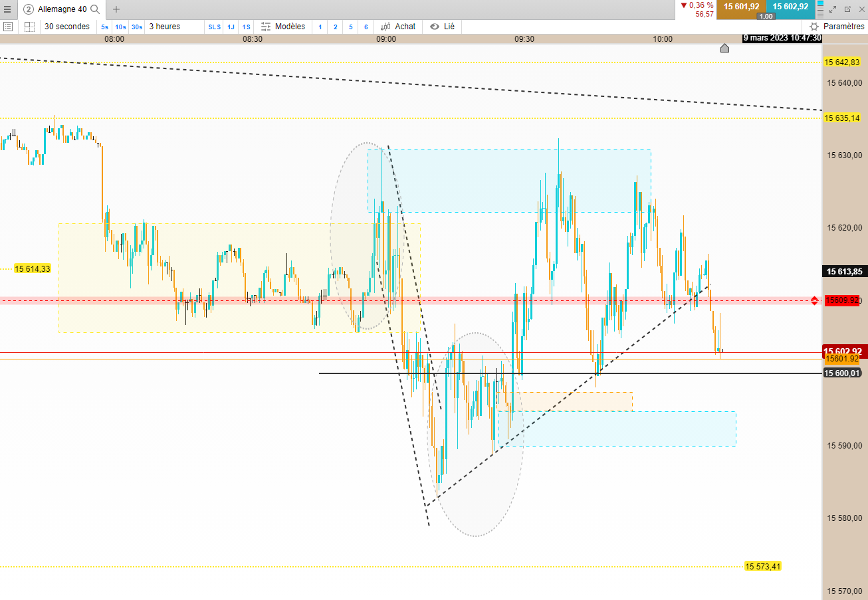Viewport: 868px width, 600px height.
Task: Edit the 1,00 quantity field
Action: point(766,17)
